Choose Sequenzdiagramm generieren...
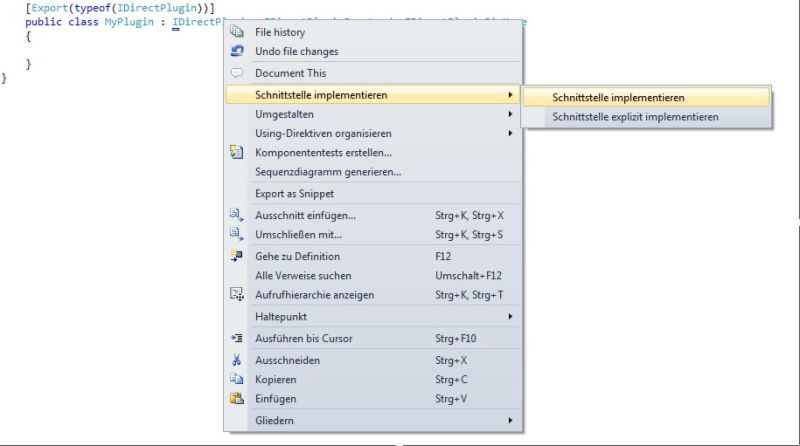The width and height of the screenshot is (800, 446). (373, 172)
